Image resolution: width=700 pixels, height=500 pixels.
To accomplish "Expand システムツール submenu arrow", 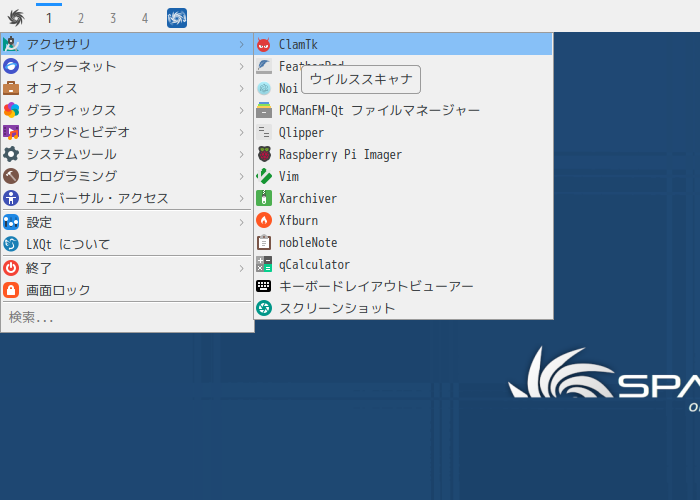I will [x=242, y=154].
